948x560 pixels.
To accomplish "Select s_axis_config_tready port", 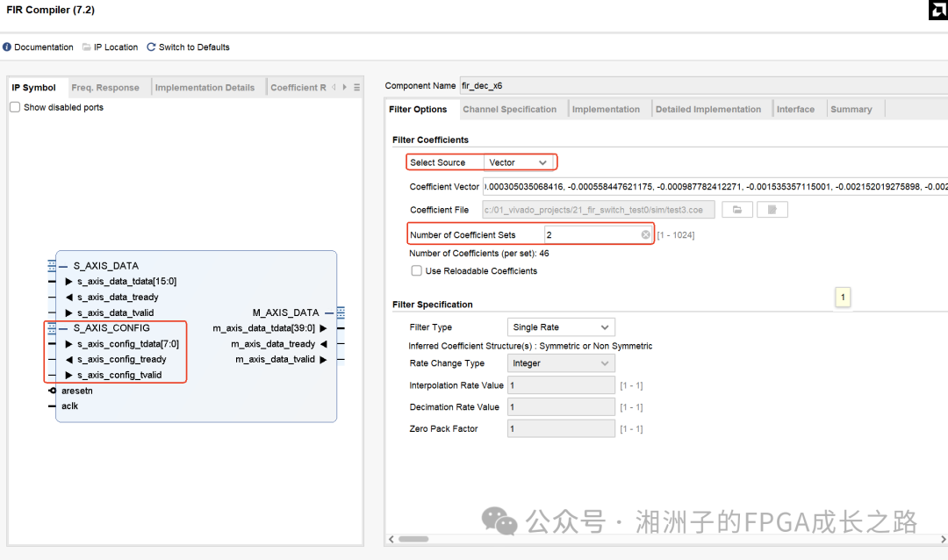I will point(121,359).
